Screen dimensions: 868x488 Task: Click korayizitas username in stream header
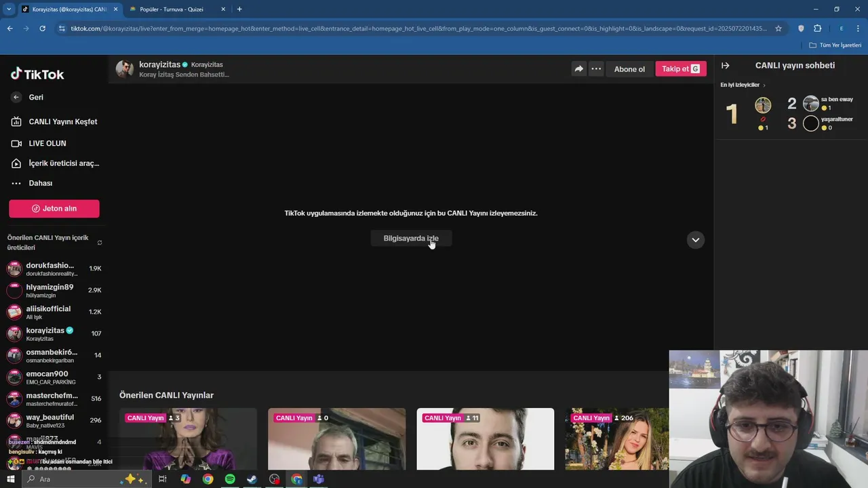pos(159,64)
